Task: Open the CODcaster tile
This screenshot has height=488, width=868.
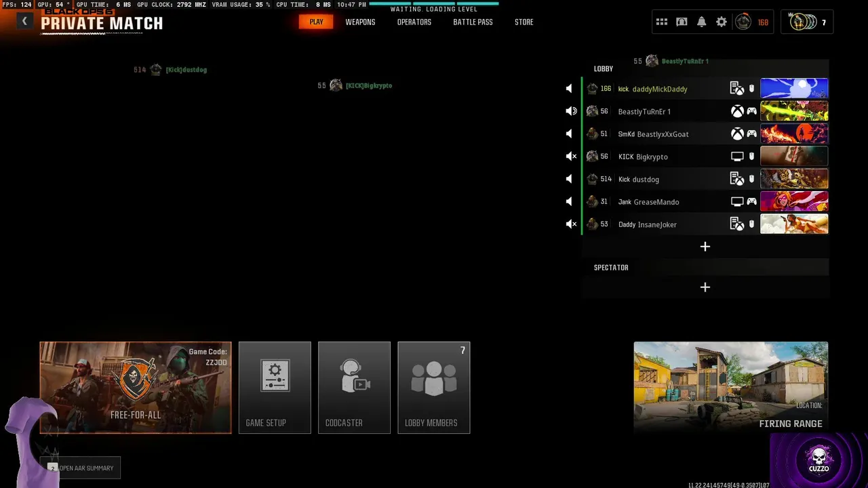Action: click(354, 388)
